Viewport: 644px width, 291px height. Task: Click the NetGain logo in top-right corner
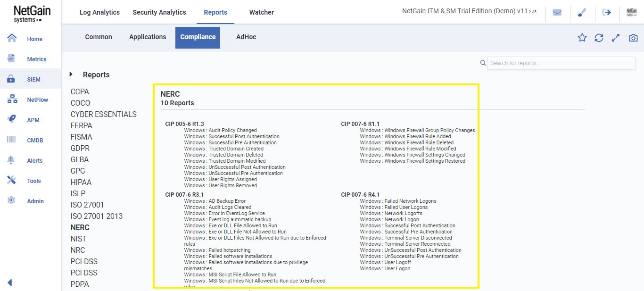click(x=631, y=12)
